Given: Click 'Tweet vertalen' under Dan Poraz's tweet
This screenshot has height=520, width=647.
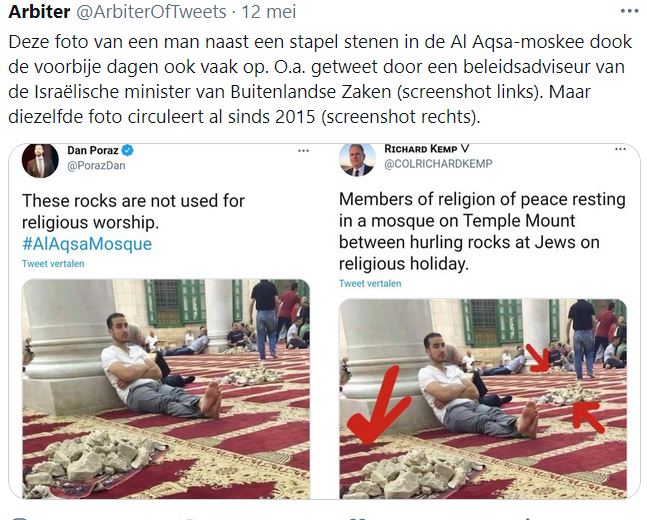Looking at the screenshot, I should (x=53, y=264).
